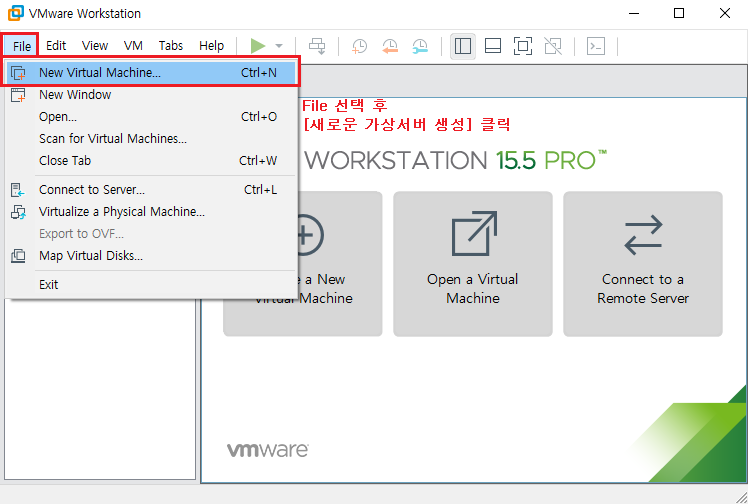Maximize the VMware Workstation window
The image size is (748, 504).
point(679,13)
